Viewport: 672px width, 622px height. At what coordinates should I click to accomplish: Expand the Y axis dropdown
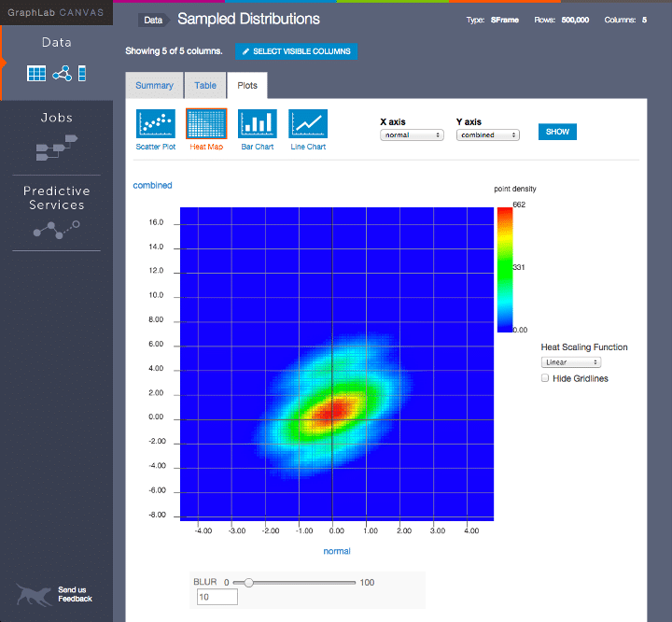pos(488,135)
